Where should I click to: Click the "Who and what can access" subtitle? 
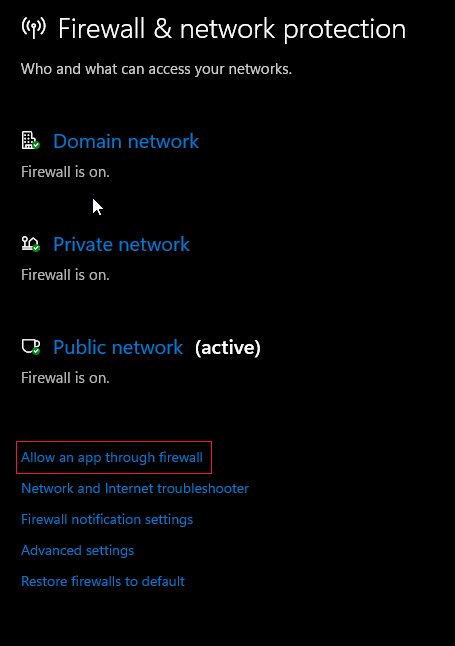click(x=157, y=69)
